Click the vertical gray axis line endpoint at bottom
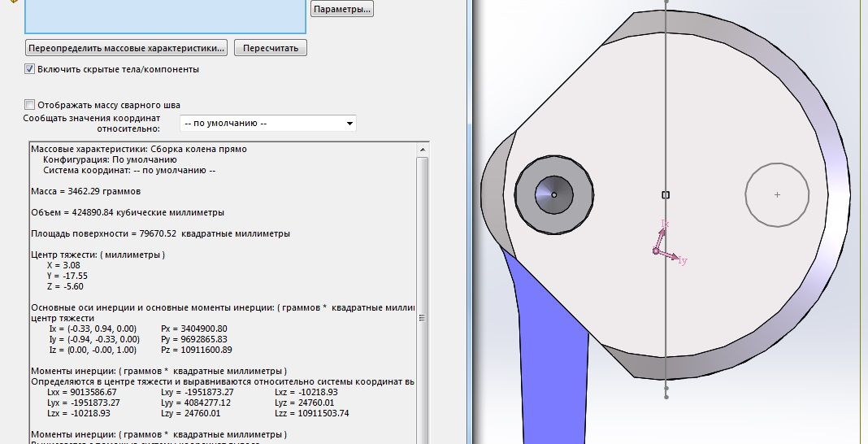The height and width of the screenshot is (444, 868). point(666,398)
